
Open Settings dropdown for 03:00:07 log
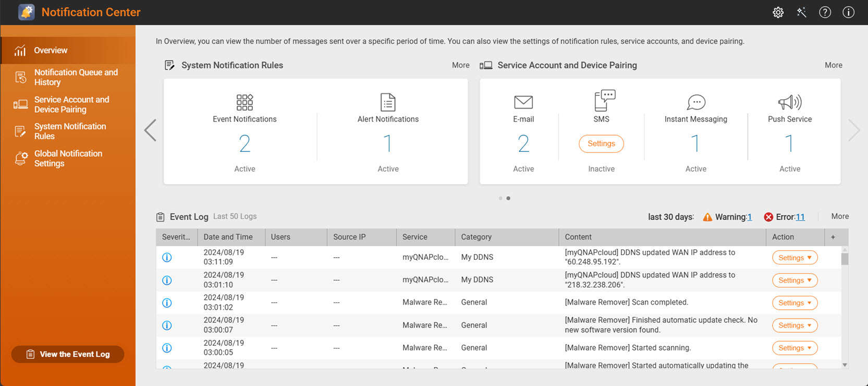(794, 325)
